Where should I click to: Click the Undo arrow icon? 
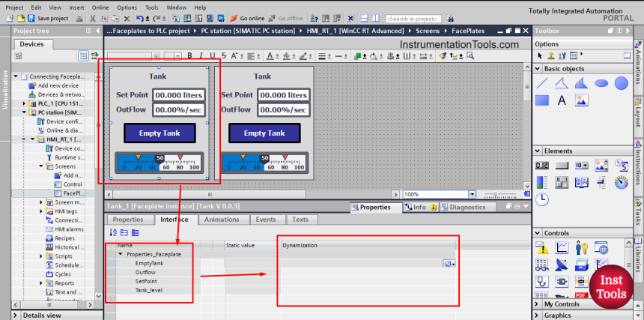[139, 19]
